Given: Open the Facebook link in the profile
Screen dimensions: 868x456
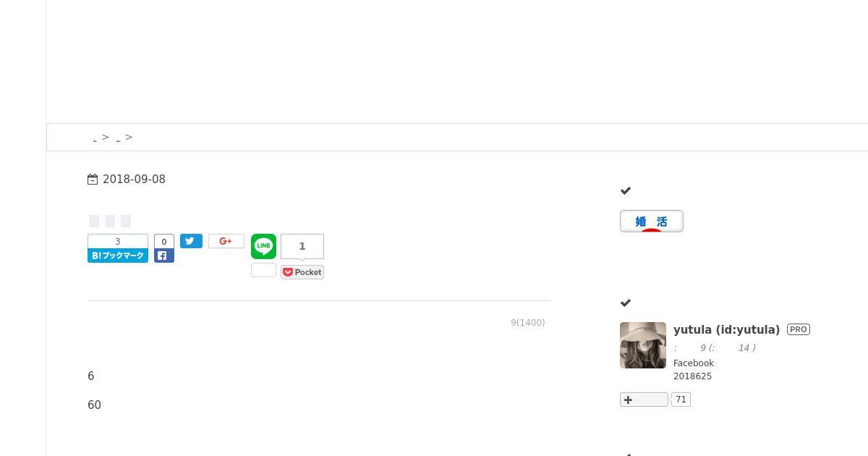Looking at the screenshot, I should 694,363.
